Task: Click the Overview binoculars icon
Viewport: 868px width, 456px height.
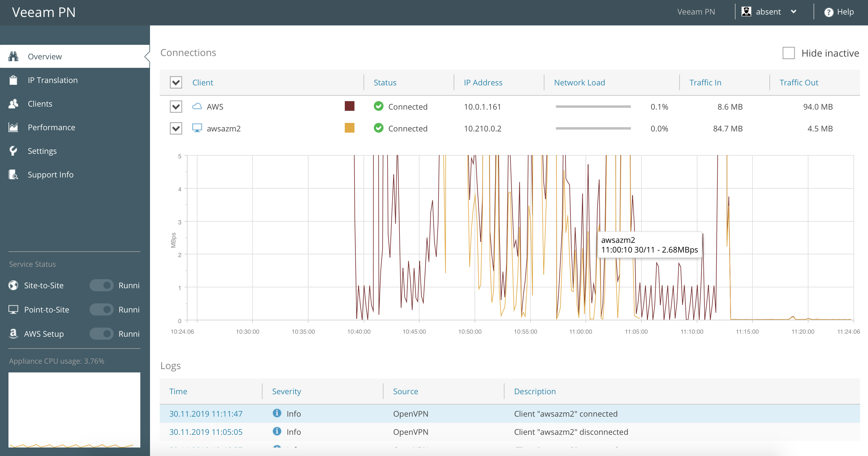Action: tap(14, 56)
